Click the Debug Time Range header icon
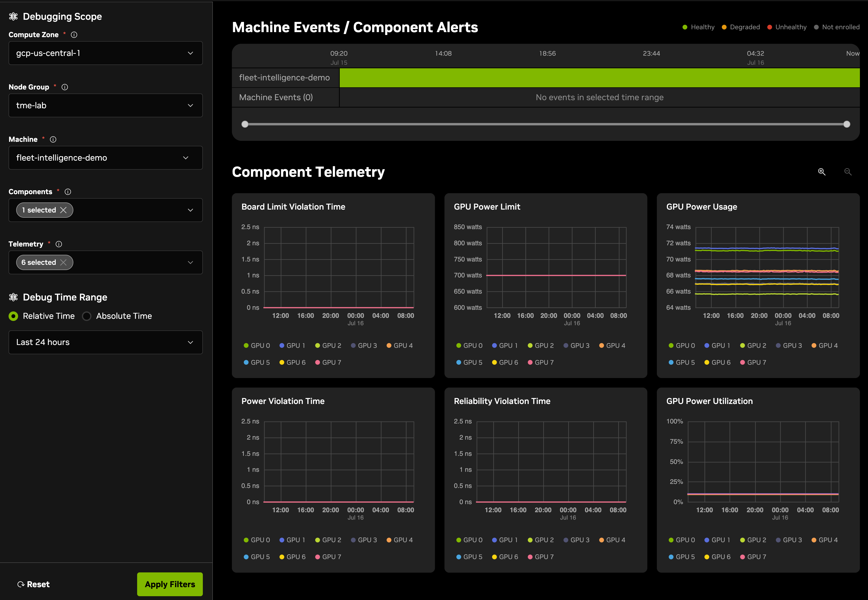Image resolution: width=868 pixels, height=600 pixels. (14, 297)
